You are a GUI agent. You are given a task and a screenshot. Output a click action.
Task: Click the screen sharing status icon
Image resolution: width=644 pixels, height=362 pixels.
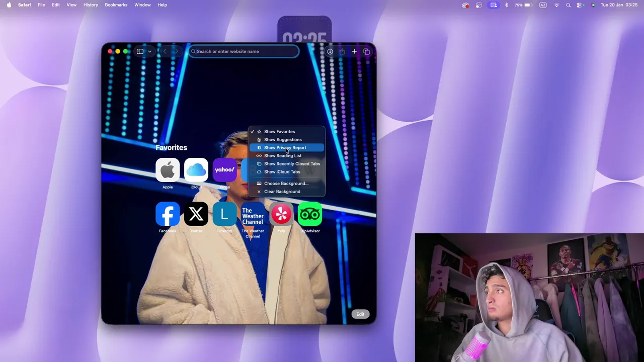point(494,5)
